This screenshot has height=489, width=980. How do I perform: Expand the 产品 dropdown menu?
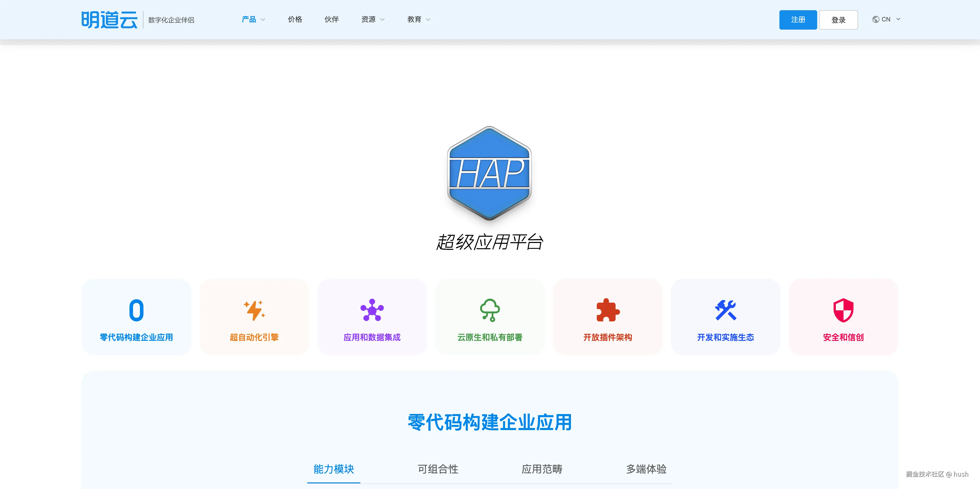pyautogui.click(x=253, y=19)
